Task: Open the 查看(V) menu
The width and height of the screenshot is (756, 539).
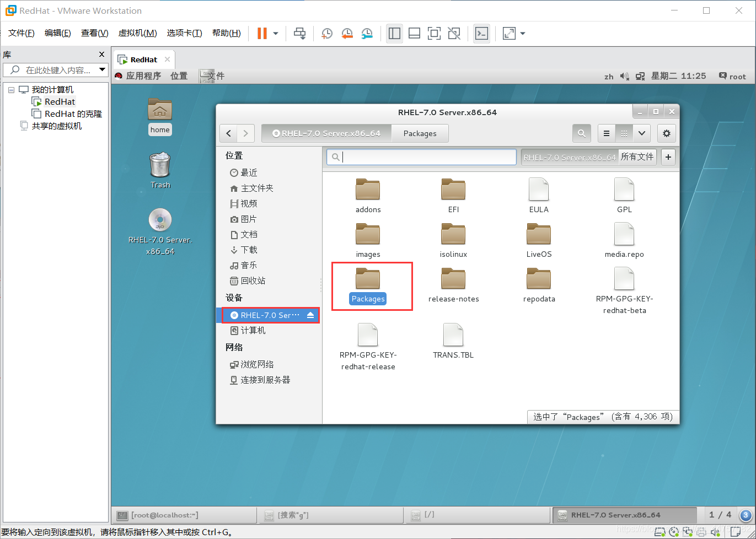Action: (x=95, y=33)
